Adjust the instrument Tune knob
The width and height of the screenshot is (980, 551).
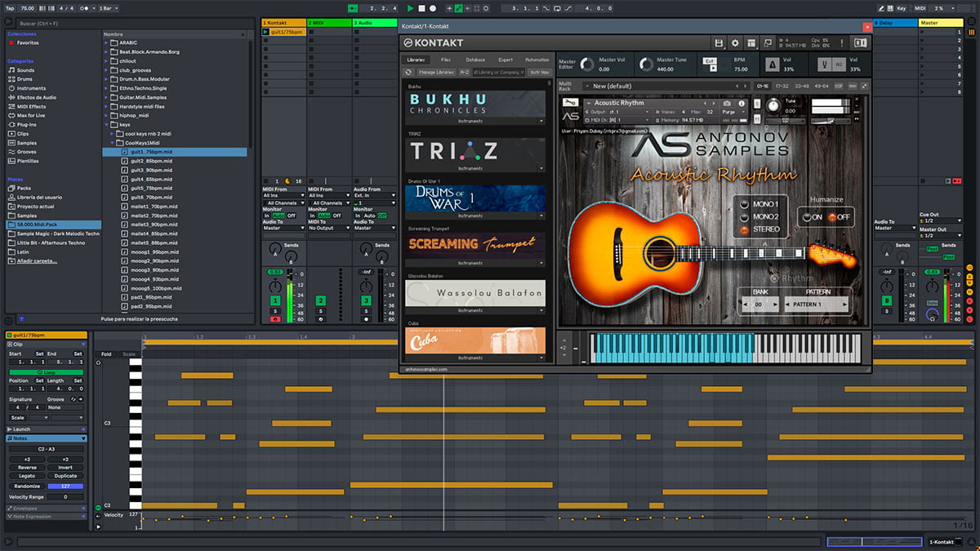point(773,107)
